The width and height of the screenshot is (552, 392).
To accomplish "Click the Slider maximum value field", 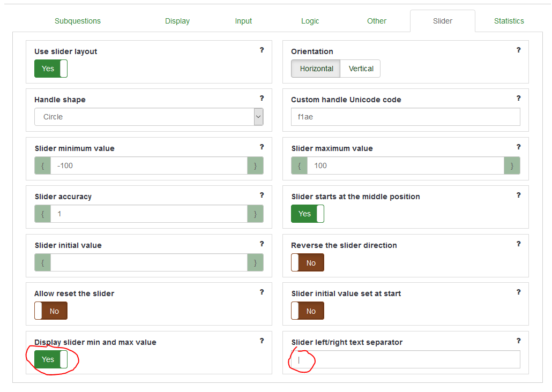I will [x=405, y=165].
